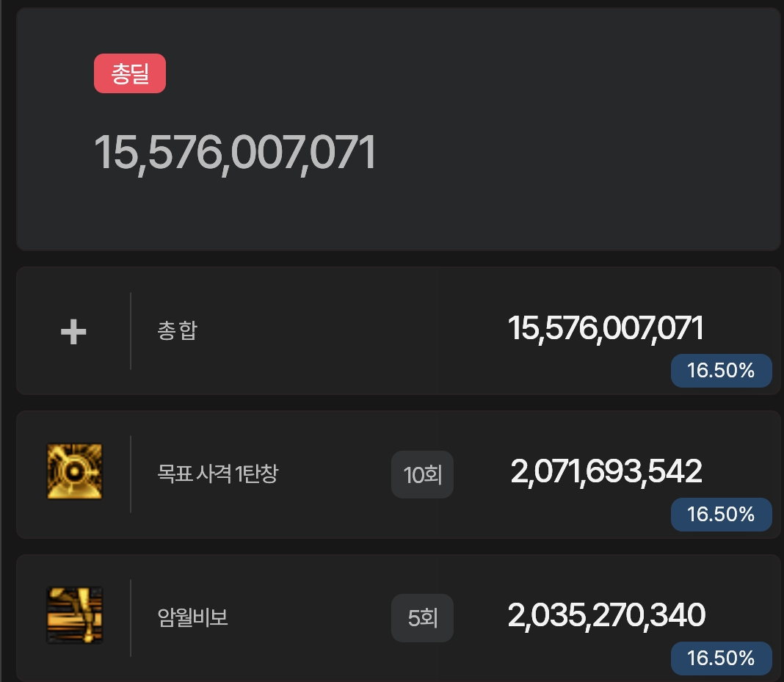Image resolution: width=784 pixels, height=682 pixels.
Task: Open the 목표 사격 1탄창 skill name
Action: (x=217, y=474)
